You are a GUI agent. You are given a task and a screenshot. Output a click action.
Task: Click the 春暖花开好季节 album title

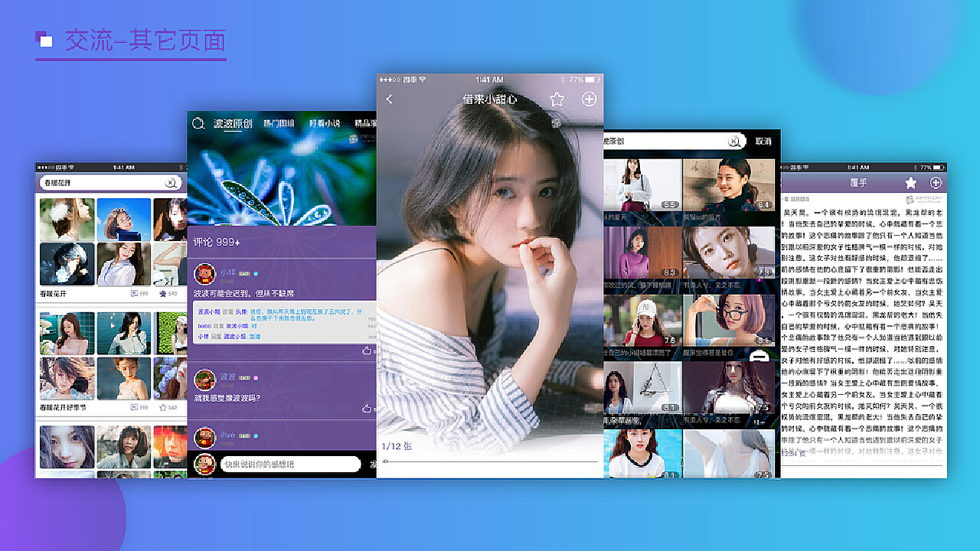click(x=63, y=408)
